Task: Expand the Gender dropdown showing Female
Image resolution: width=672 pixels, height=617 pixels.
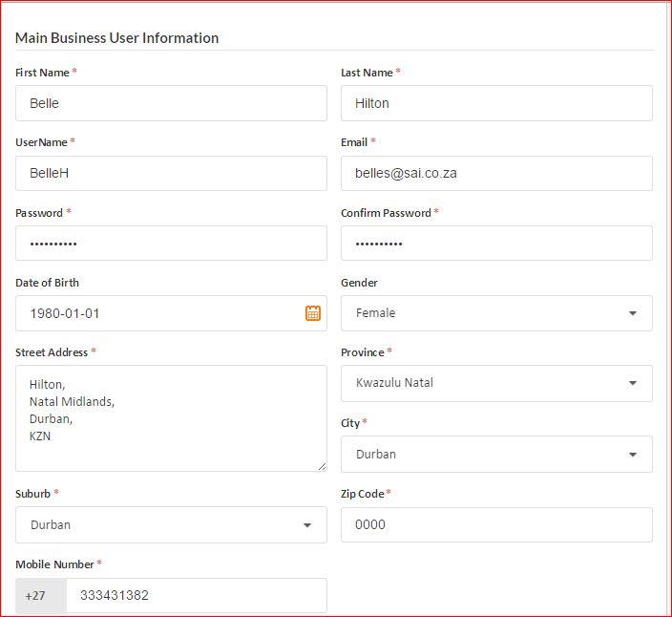Action: point(496,313)
